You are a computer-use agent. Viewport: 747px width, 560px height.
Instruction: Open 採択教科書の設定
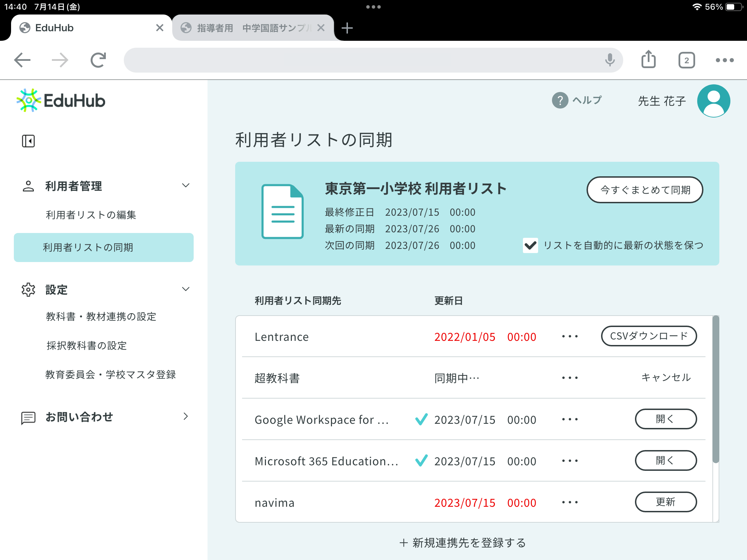(86, 346)
